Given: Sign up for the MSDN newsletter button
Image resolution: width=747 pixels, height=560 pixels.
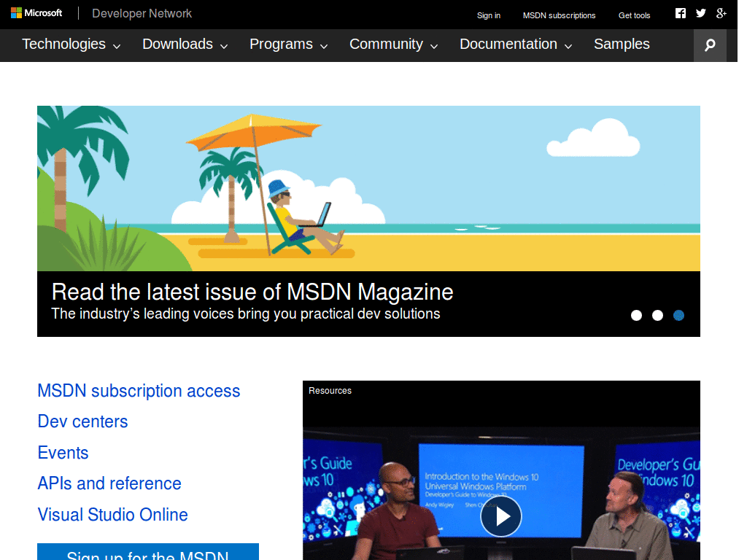Looking at the screenshot, I should [147, 556].
